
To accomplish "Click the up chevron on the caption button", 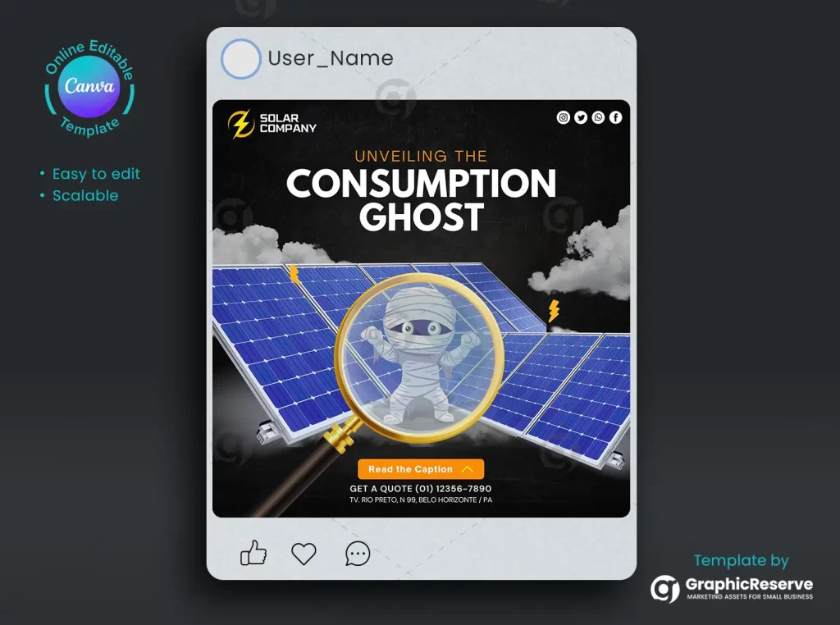I will 467,469.
